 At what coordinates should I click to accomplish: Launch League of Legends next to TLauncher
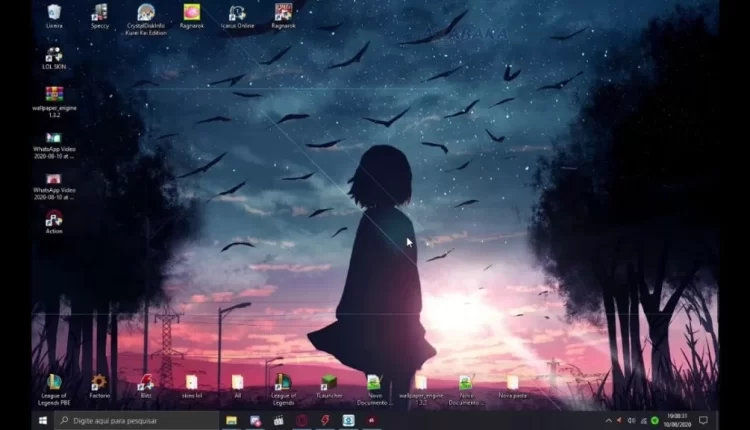click(x=283, y=390)
